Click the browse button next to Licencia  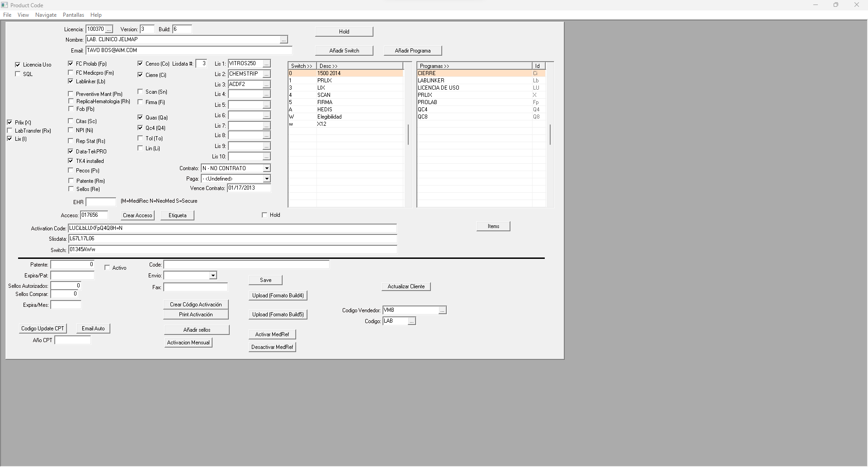108,29
